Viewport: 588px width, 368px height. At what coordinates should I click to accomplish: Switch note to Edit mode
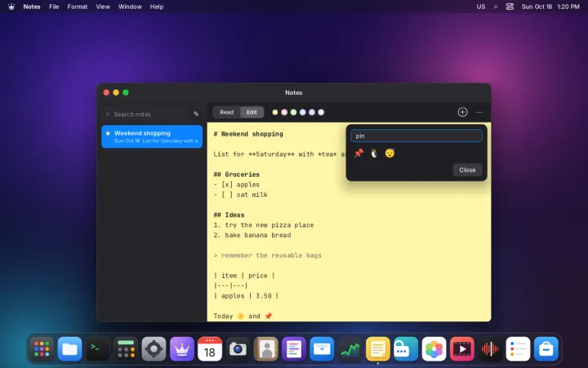(x=252, y=112)
